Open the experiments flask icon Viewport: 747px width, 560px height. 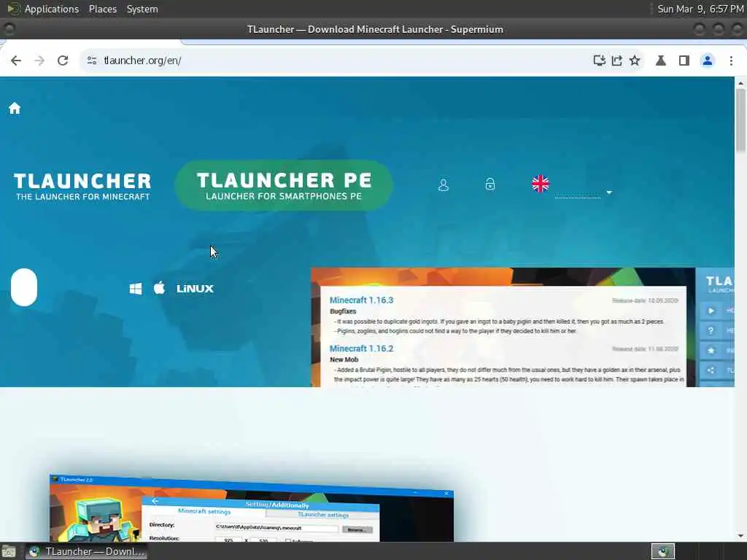click(661, 61)
